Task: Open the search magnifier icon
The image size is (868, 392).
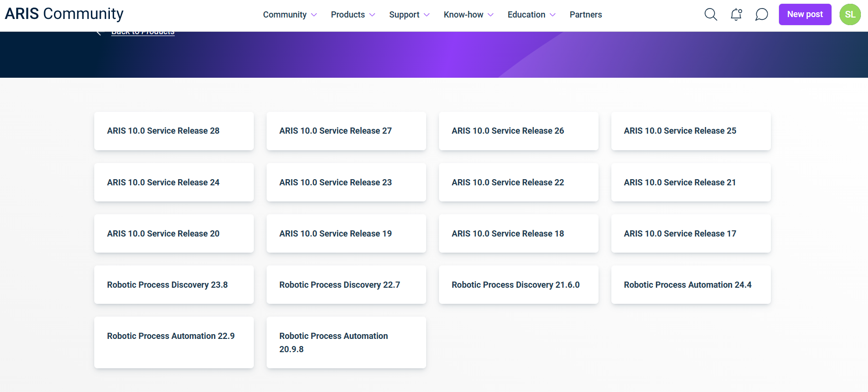Action: (710, 15)
